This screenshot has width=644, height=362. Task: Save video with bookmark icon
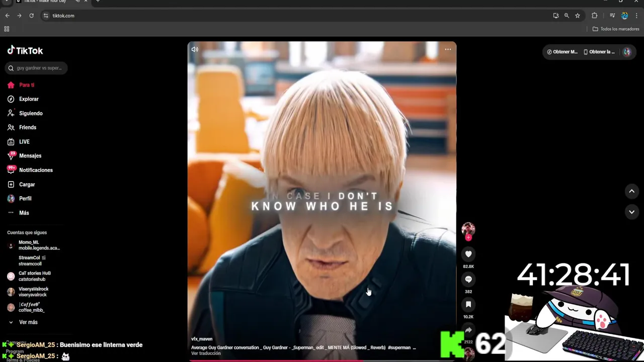pos(468,305)
